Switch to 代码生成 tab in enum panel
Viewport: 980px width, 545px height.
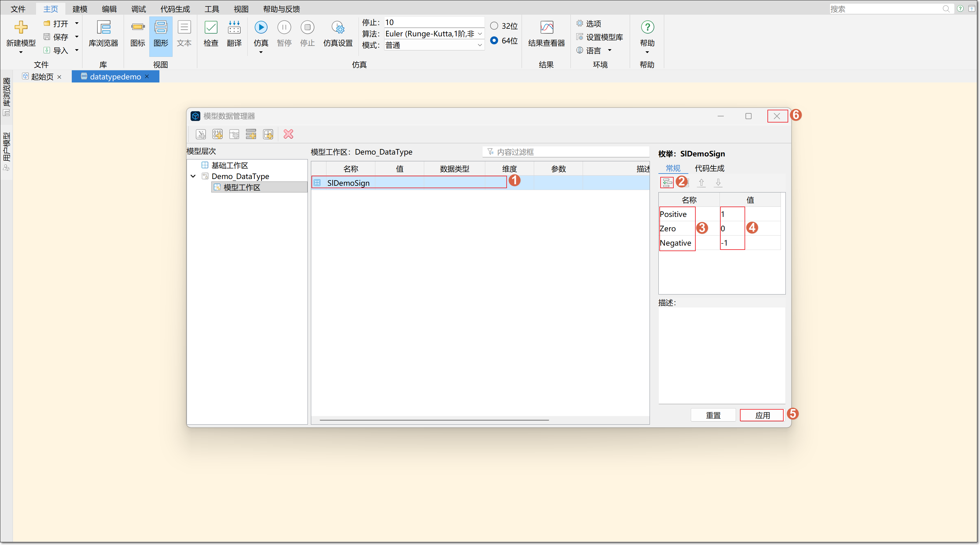click(x=709, y=168)
